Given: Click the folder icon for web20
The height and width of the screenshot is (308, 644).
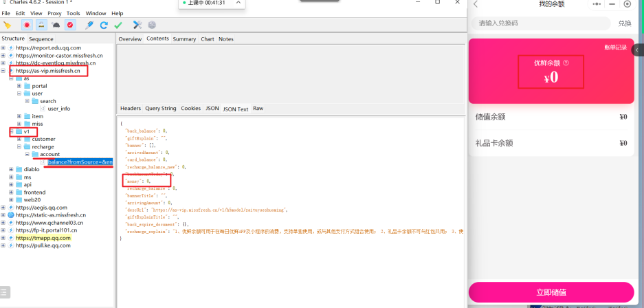Looking at the screenshot, I should point(19,199).
